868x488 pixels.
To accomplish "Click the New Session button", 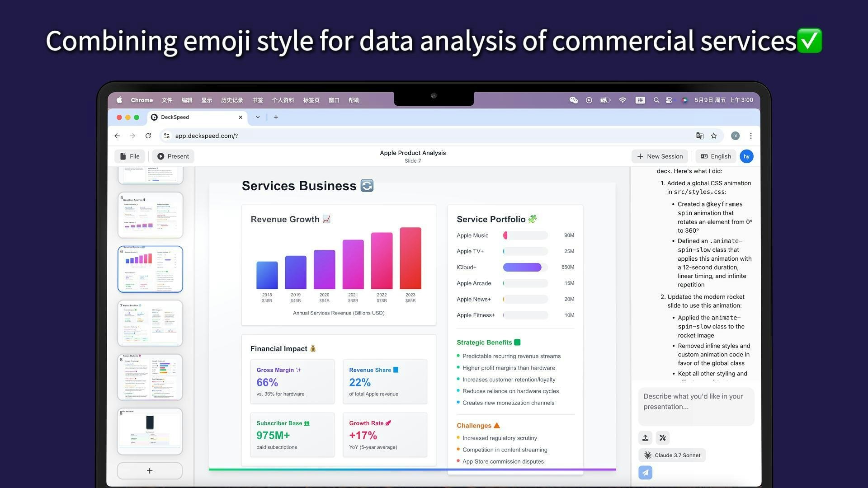I will click(660, 156).
